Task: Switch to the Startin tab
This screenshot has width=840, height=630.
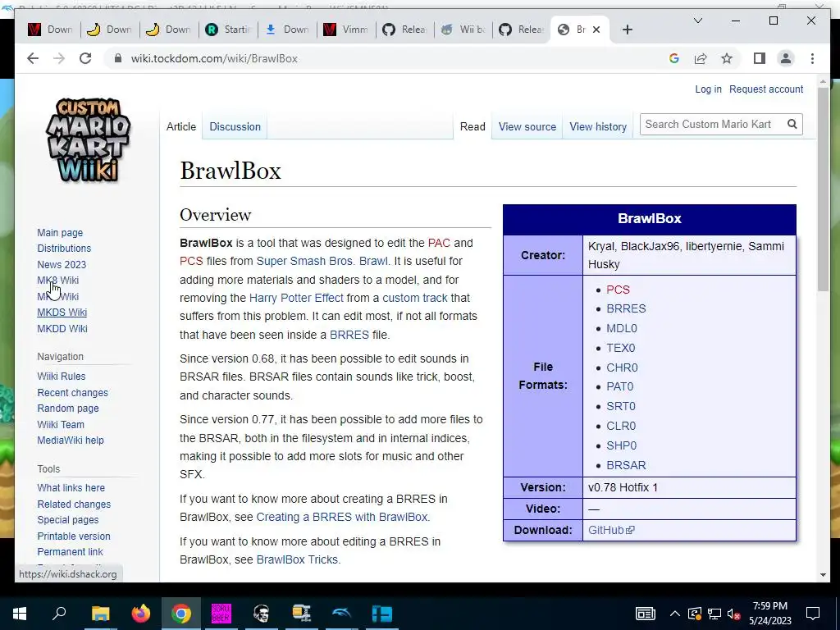Action: pyautogui.click(x=228, y=30)
